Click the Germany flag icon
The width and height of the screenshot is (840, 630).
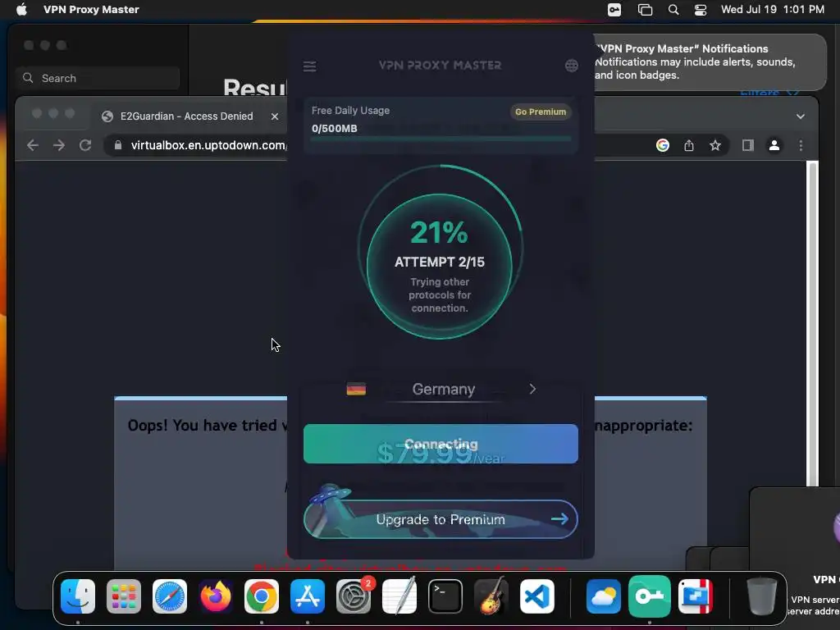click(356, 389)
